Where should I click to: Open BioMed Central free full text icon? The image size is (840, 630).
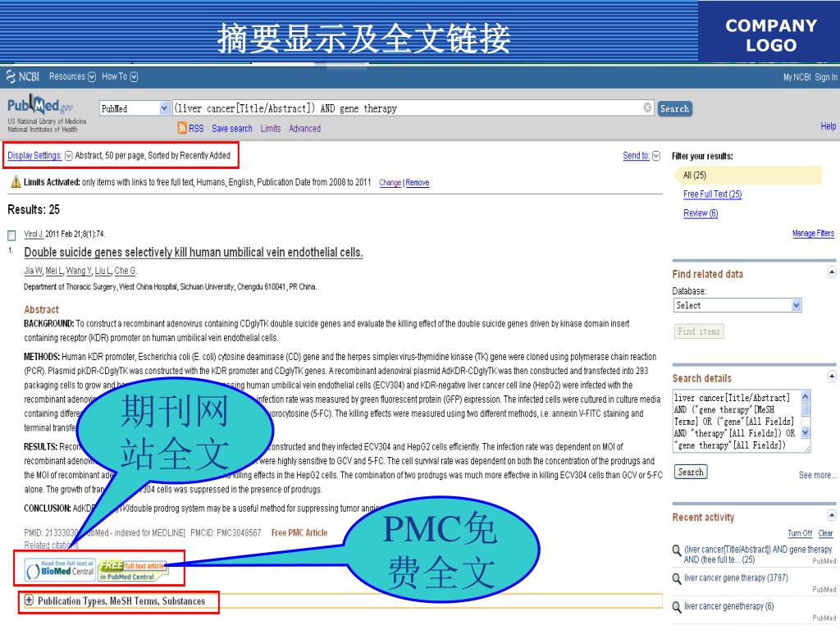[60, 570]
